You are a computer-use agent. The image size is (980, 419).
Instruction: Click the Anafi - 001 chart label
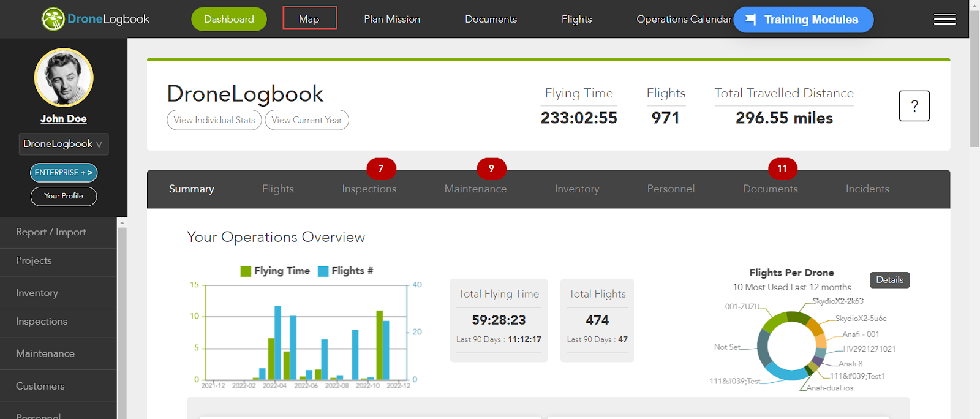[x=861, y=334]
